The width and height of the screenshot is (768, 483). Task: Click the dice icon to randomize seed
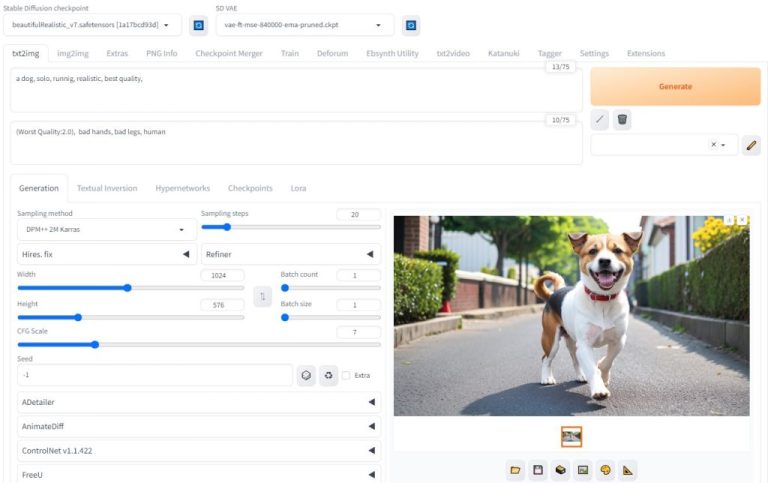[306, 375]
